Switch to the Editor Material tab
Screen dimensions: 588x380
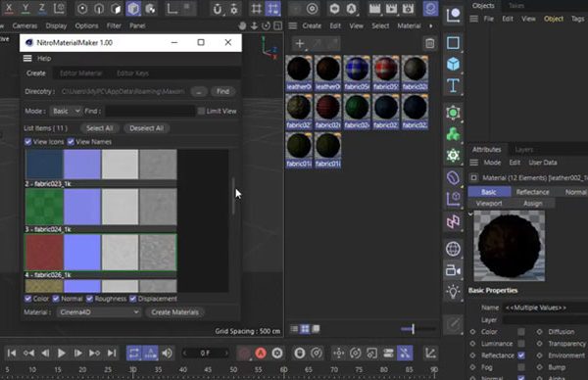(x=81, y=73)
